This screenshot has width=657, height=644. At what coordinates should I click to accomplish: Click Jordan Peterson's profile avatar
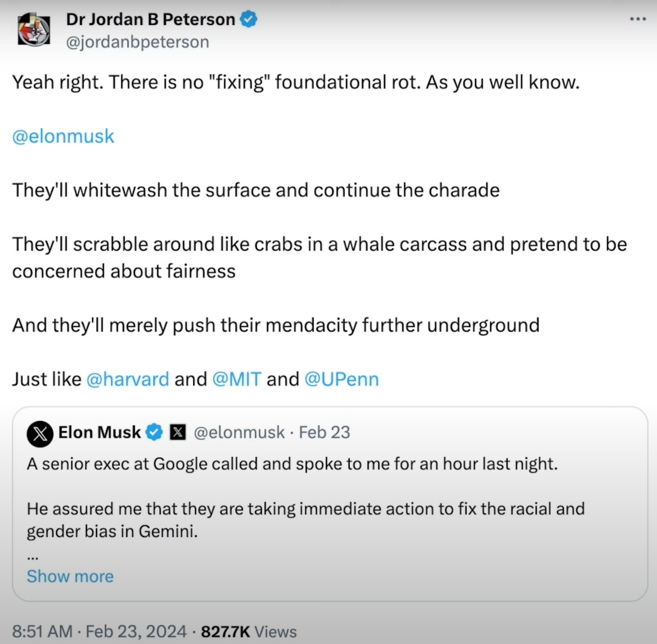tap(34, 30)
